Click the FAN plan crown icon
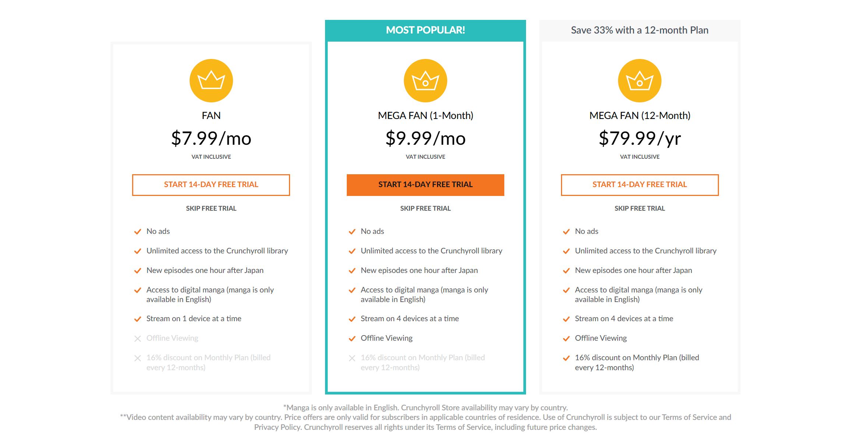Screen dimensions: 868x442 [211, 80]
